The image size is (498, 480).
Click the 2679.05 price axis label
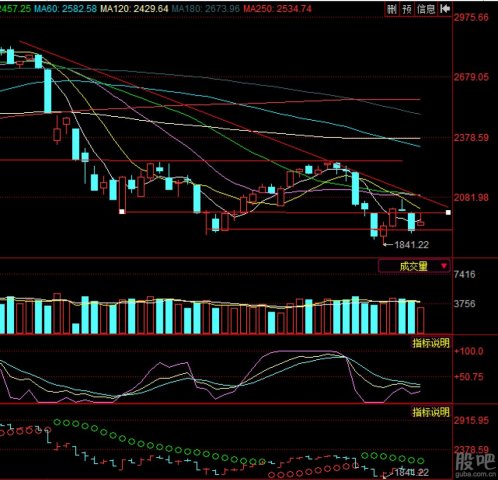471,77
